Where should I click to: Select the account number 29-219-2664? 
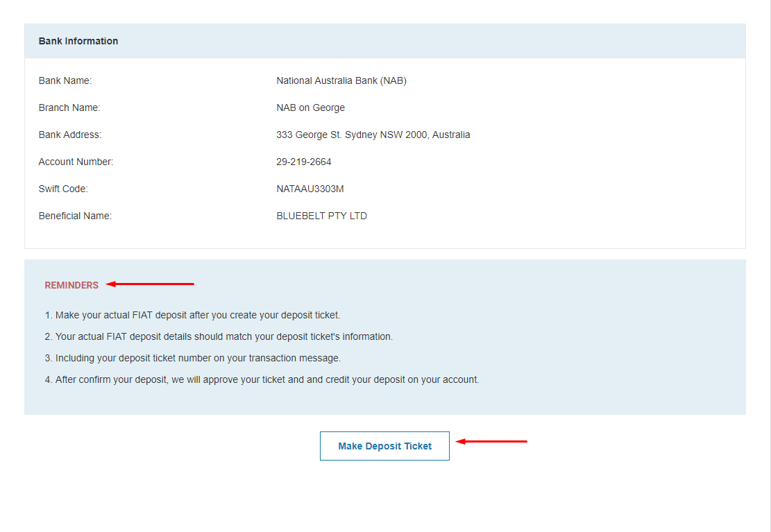click(304, 162)
